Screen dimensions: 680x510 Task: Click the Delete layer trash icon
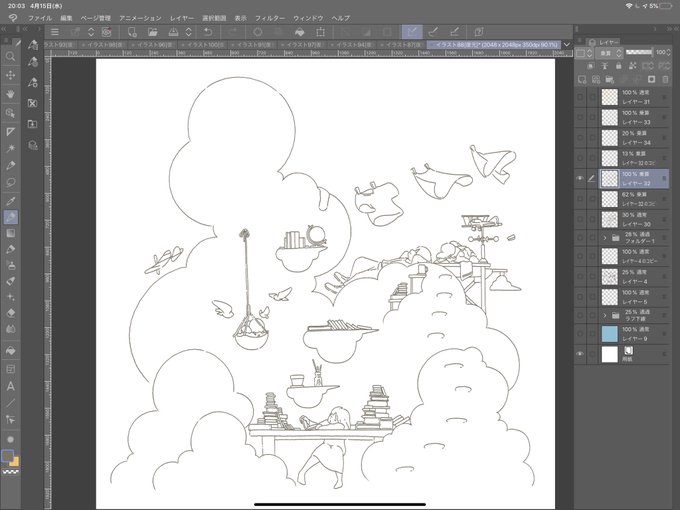[x=665, y=79]
